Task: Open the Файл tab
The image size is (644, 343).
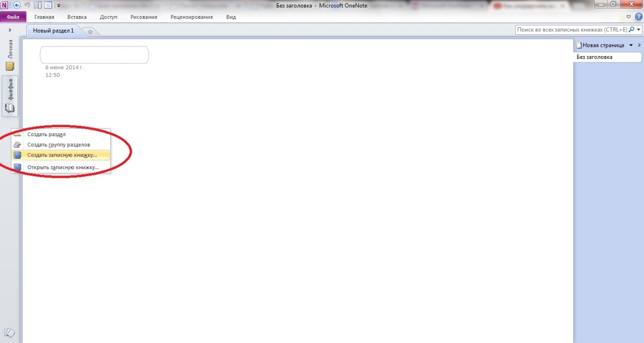Action: pos(13,17)
